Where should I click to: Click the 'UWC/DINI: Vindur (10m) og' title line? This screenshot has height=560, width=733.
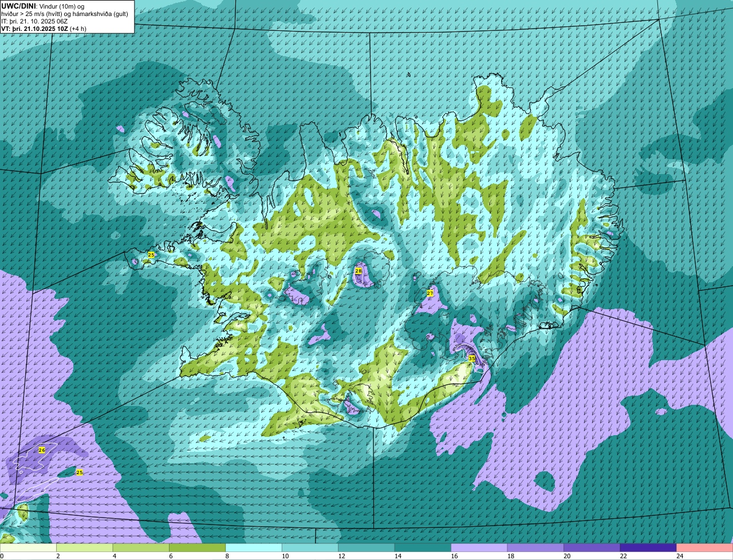[x=42, y=6]
